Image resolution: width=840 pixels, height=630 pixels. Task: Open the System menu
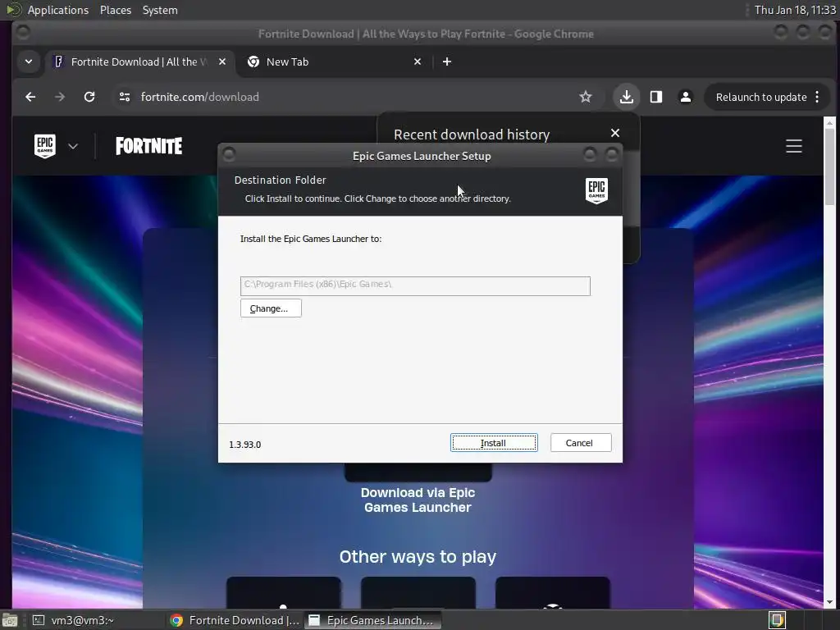pyautogui.click(x=160, y=10)
